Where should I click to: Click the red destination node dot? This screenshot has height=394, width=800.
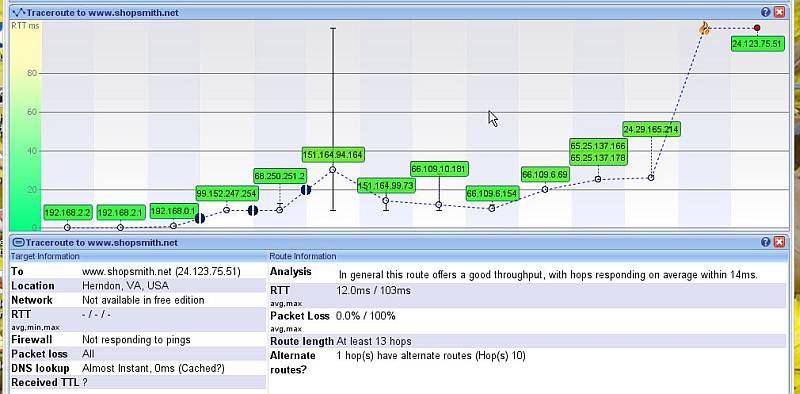click(x=757, y=28)
